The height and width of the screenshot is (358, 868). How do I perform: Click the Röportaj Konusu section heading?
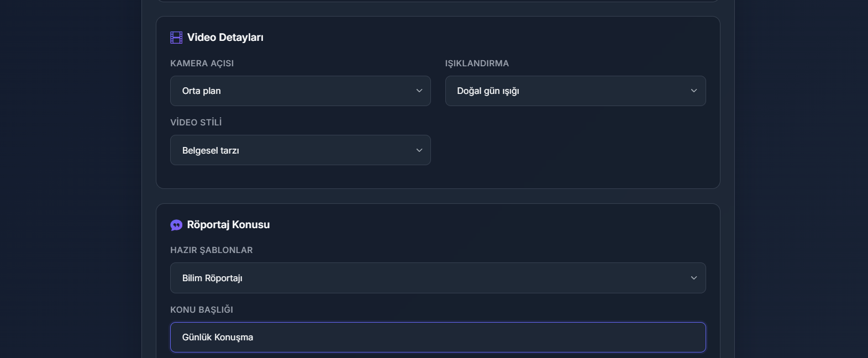[x=228, y=225]
